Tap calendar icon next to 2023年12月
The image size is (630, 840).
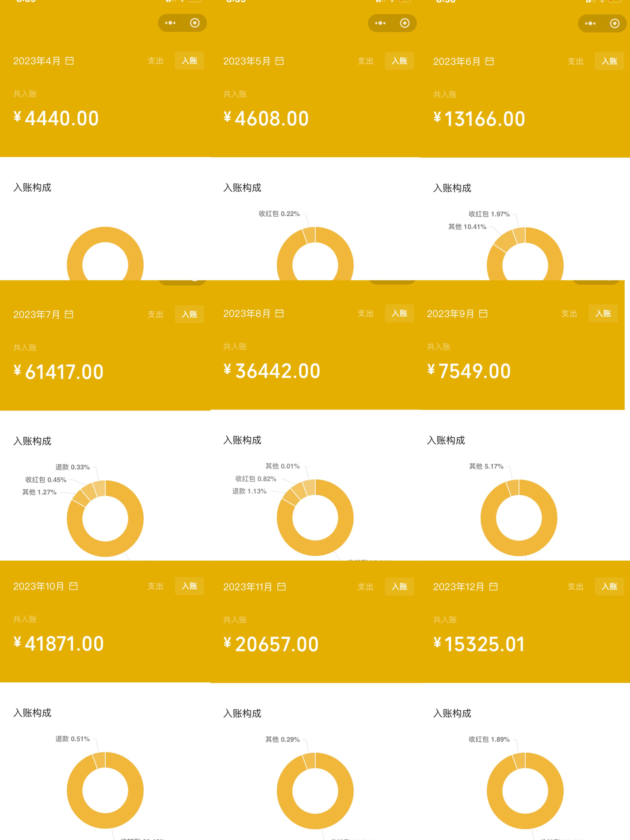(493, 587)
